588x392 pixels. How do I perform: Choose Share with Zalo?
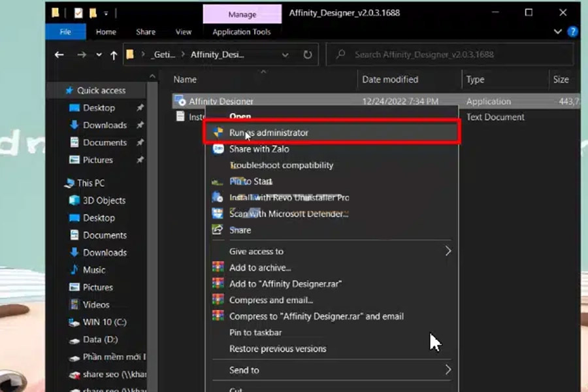pos(259,149)
